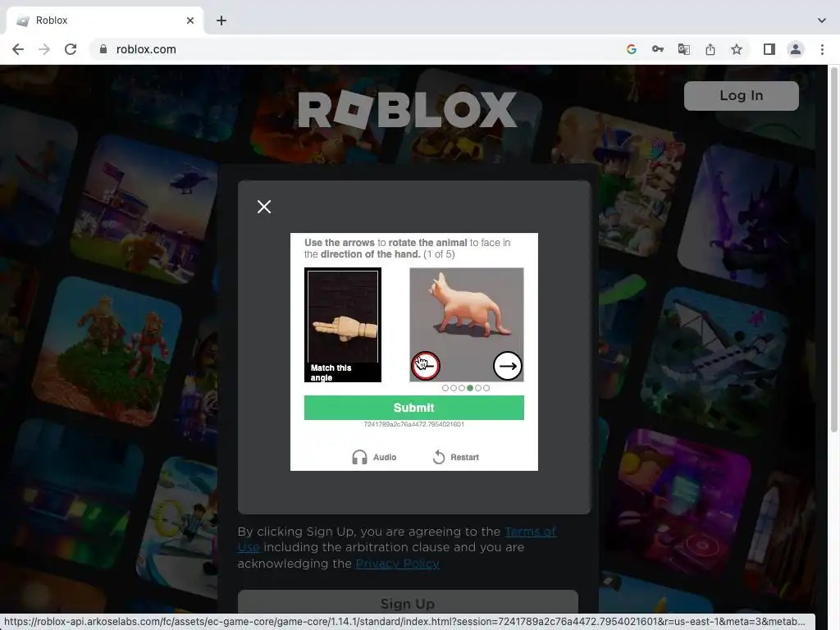Viewport: 840px width, 630px height.
Task: Click the Google icon in the toolbar
Action: click(x=632, y=49)
